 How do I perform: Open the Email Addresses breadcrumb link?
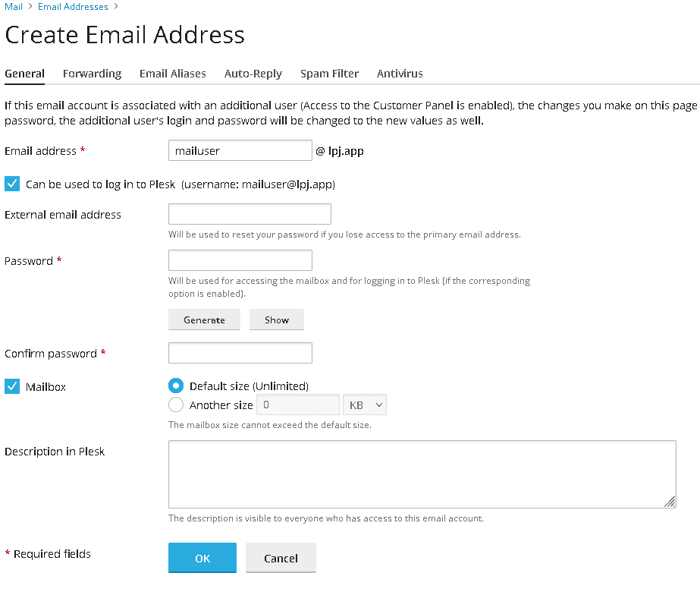72,7
